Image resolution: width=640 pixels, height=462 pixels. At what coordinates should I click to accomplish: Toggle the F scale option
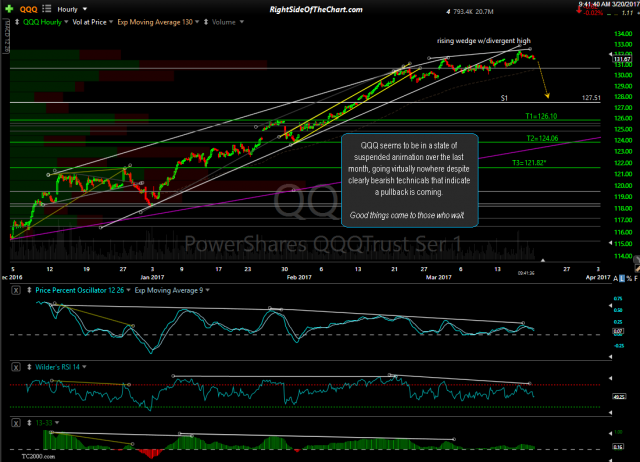(636, 278)
